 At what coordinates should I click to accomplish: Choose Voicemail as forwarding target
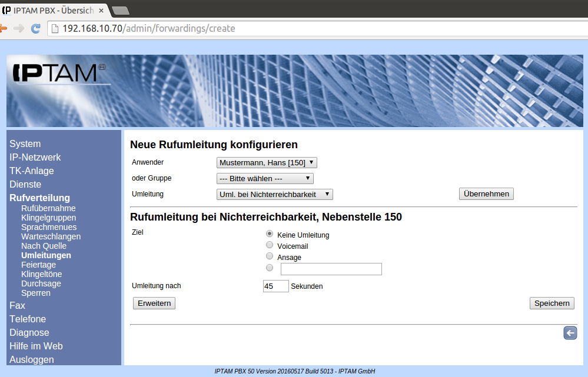270,245
